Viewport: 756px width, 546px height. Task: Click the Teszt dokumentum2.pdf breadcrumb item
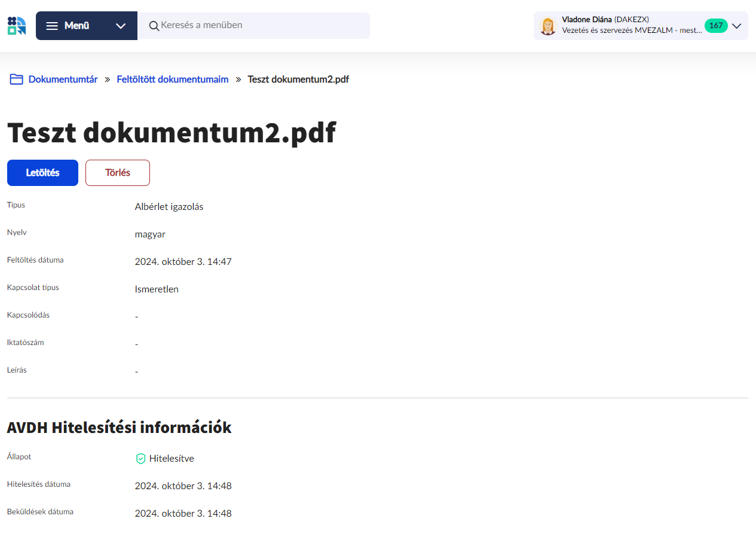[298, 80]
